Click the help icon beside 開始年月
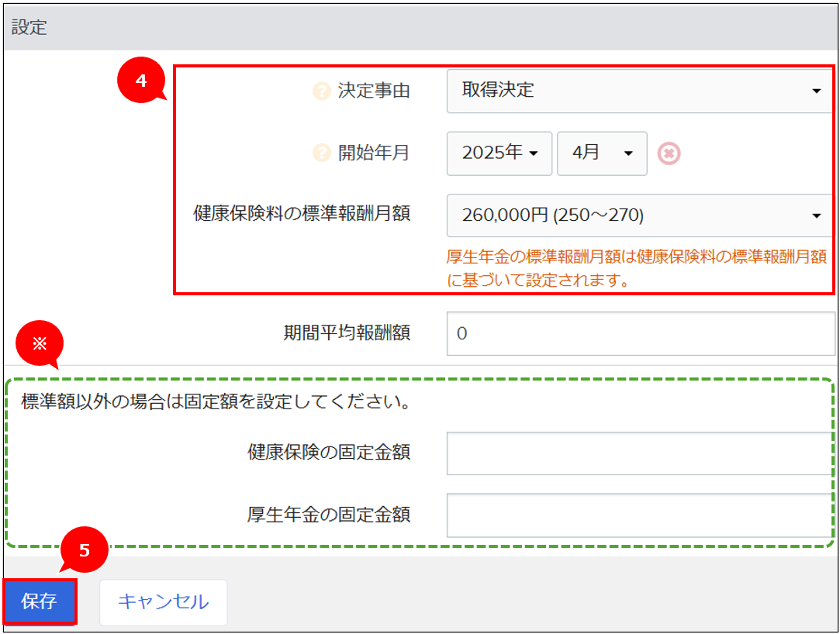Viewport: 840px width, 634px height. tap(321, 153)
